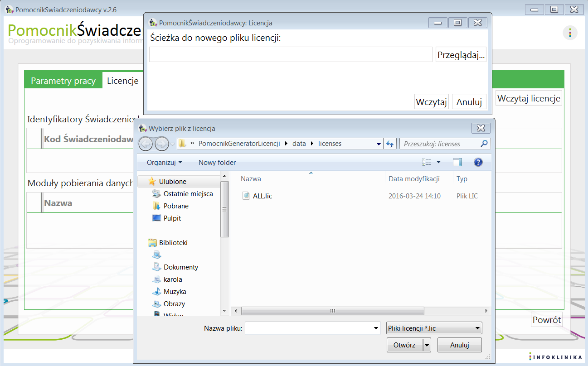Expand the Nazwa pliku combo box arrow
The image size is (588, 366).
[x=376, y=328]
